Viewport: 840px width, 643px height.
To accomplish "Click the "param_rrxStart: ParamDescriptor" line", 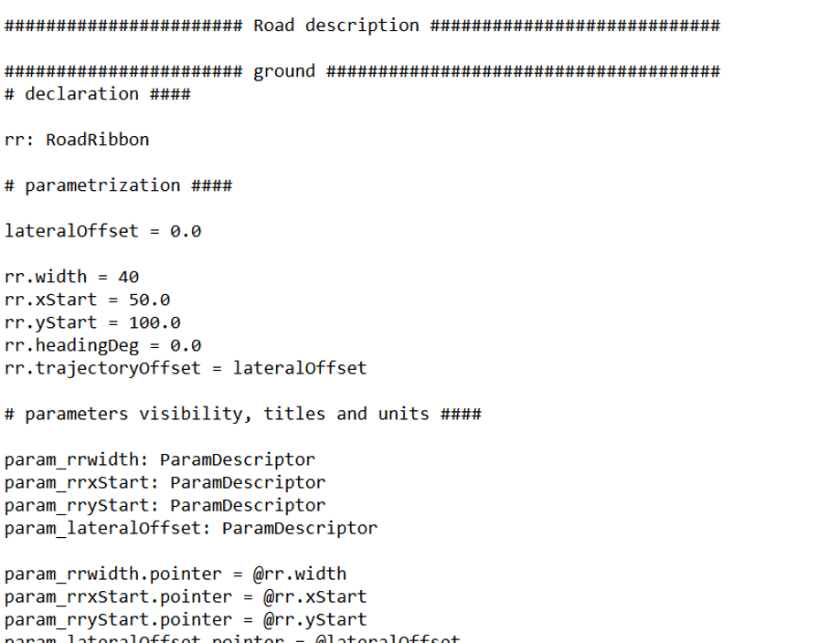I will [165, 482].
